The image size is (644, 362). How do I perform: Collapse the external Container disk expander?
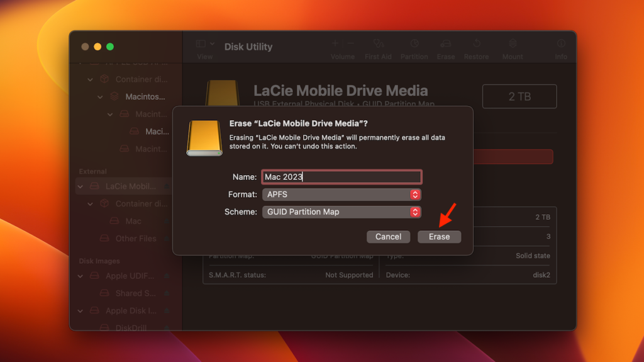91,204
